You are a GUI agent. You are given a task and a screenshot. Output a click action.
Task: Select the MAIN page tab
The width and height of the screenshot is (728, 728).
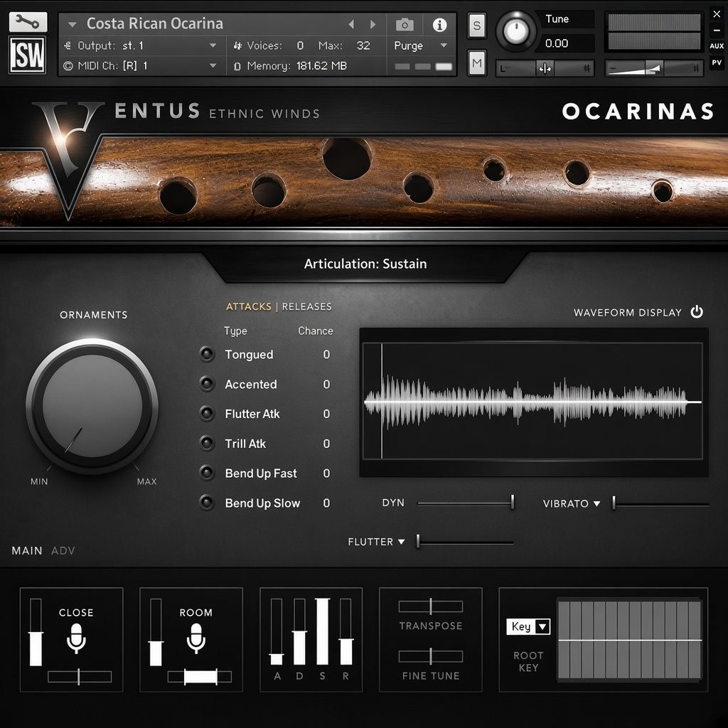pos(27,551)
